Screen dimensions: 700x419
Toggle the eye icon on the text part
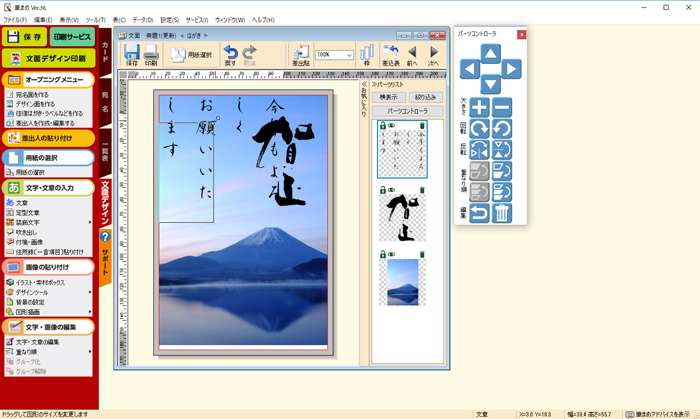click(x=391, y=126)
